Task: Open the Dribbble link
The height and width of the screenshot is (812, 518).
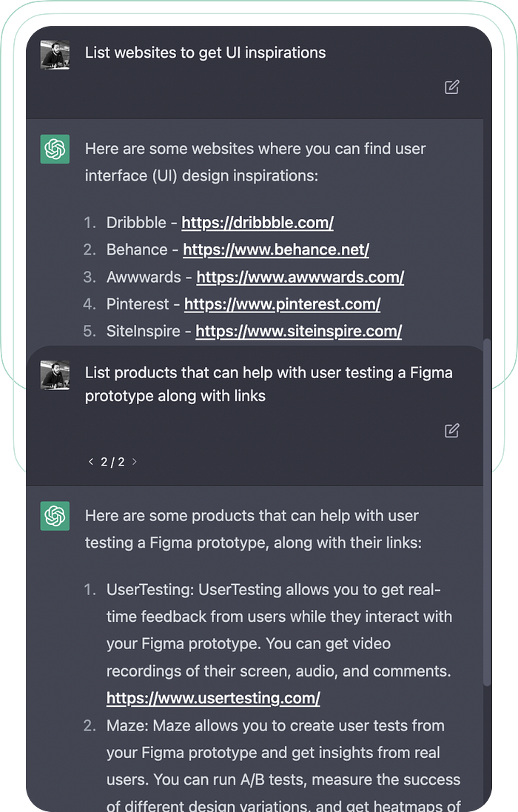Action: tap(258, 222)
